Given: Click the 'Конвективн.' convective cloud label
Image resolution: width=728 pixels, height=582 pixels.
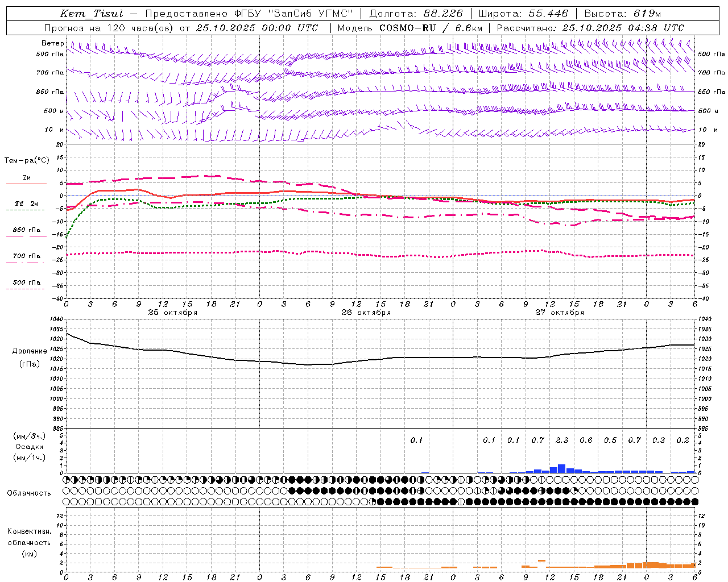Looking at the screenshot, I should tap(29, 531).
